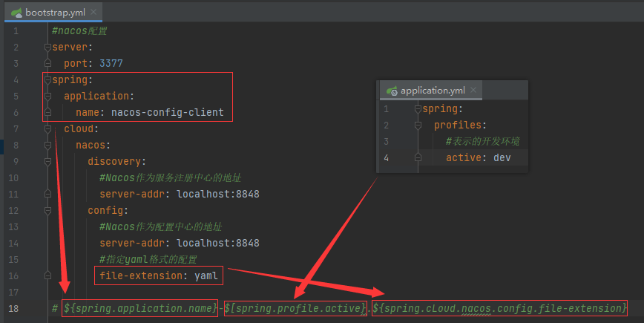Viewport: 644px width, 323px height.
Task: Click the #Nacos作为服务注册中心的地址 comment
Action: click(170, 177)
